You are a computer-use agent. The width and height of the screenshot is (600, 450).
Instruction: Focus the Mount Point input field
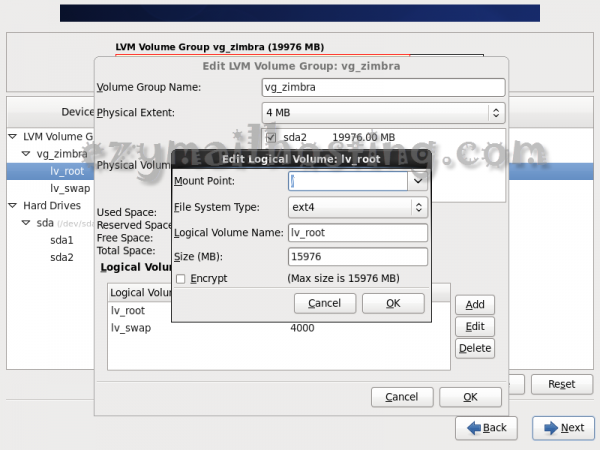tap(348, 181)
